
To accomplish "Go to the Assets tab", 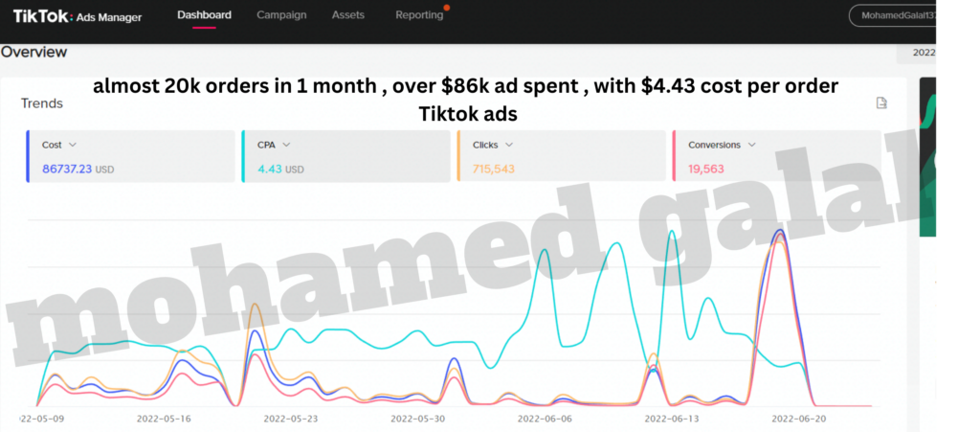I will (x=347, y=15).
